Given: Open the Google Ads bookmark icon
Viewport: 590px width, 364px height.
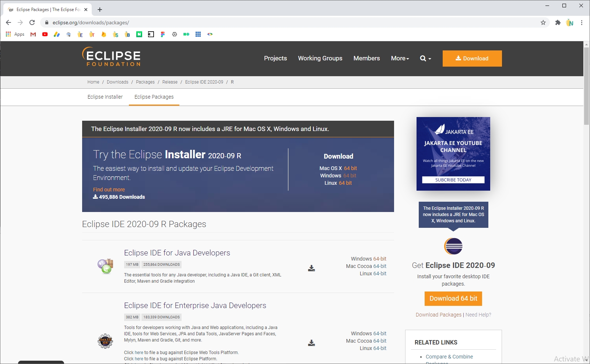Looking at the screenshot, I should click(57, 34).
